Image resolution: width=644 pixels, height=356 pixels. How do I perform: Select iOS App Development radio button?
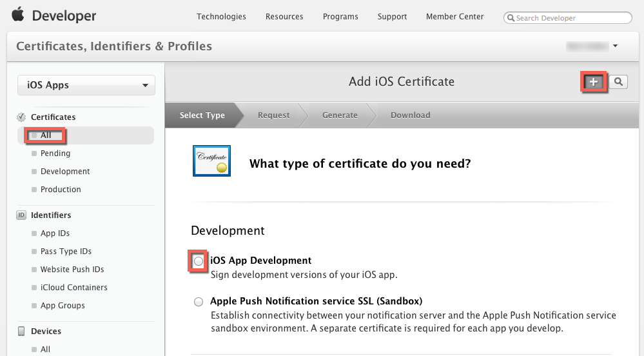[x=199, y=261]
